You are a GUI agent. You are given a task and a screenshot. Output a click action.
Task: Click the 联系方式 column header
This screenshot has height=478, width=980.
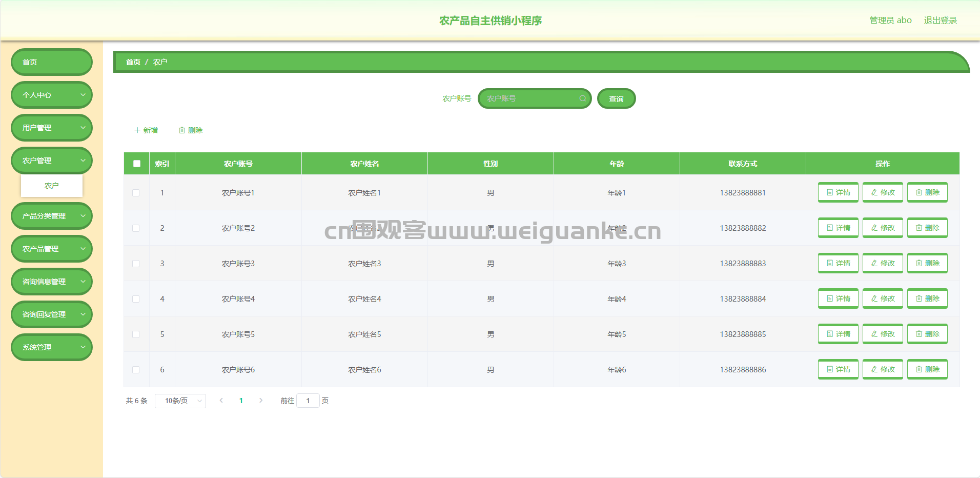743,164
